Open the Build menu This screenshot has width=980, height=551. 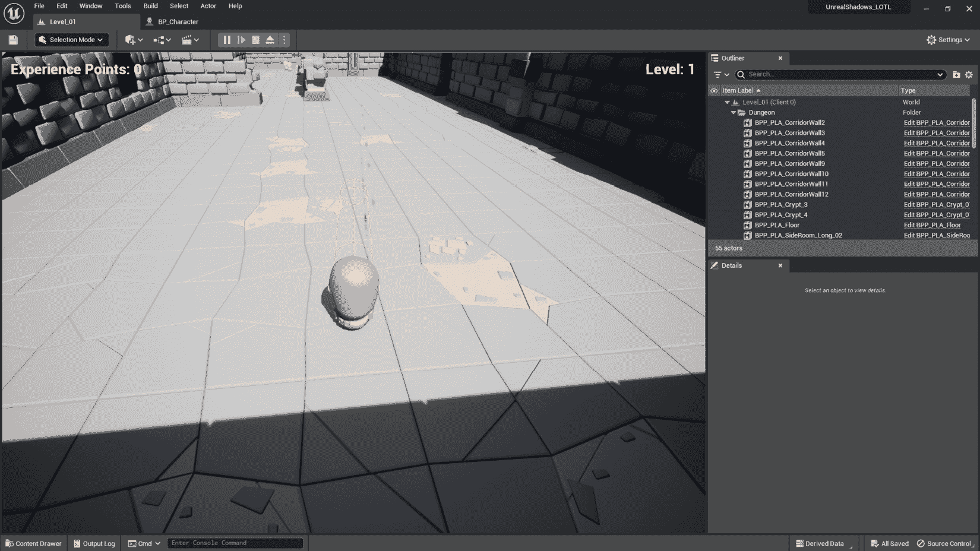tap(150, 6)
